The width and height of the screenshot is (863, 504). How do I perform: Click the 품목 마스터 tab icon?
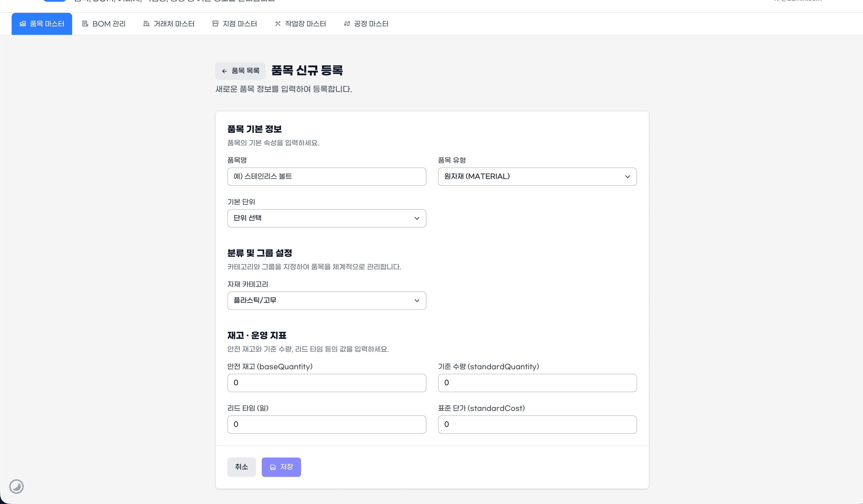click(x=23, y=24)
